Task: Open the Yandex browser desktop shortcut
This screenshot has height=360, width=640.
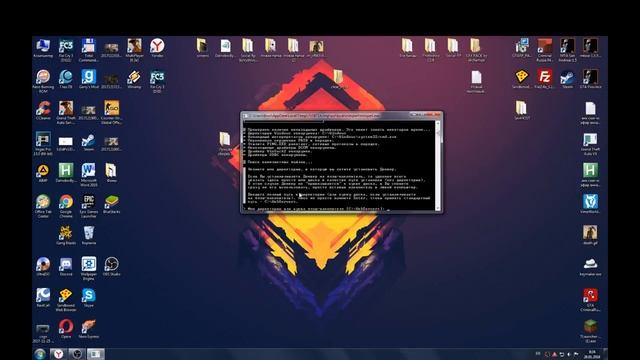Action: click(157, 48)
